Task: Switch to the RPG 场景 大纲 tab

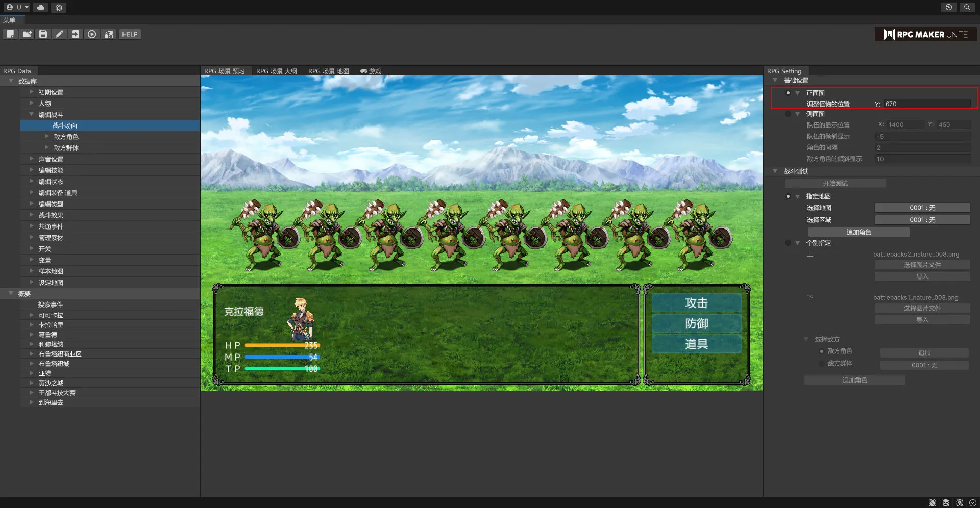Action: (276, 71)
